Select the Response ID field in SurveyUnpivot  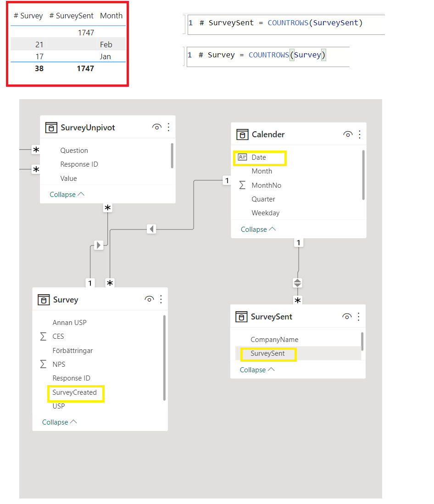(x=79, y=164)
